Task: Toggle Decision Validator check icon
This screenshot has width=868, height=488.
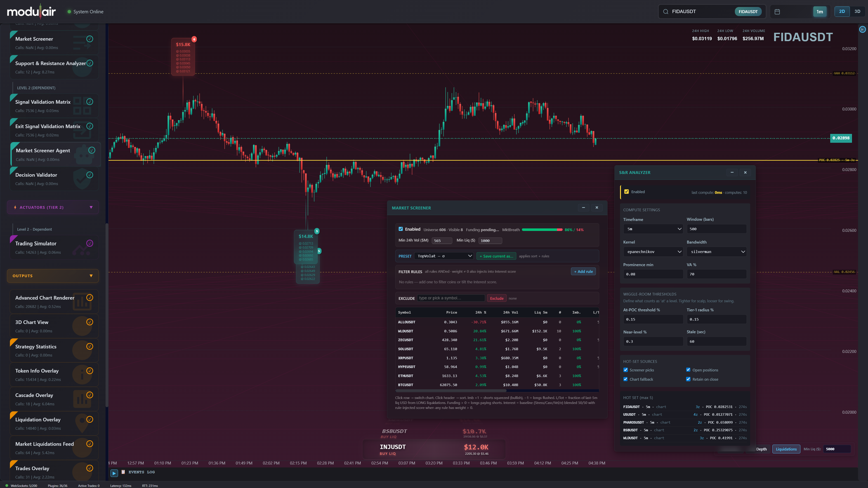Action: 90,175
